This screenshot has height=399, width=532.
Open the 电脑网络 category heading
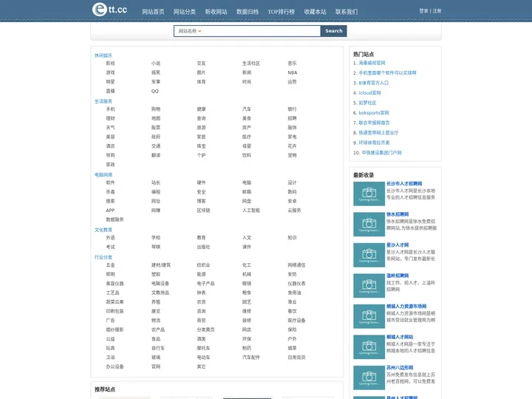pyautogui.click(x=103, y=174)
